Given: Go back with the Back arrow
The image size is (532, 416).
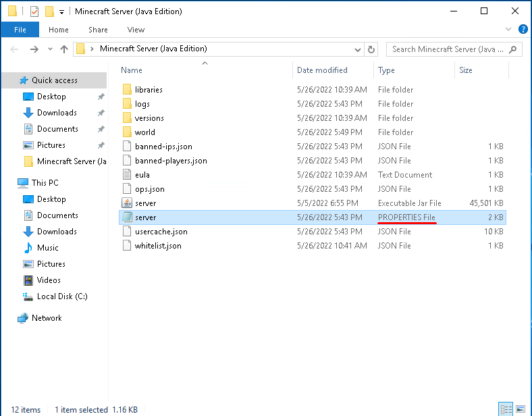Looking at the screenshot, I should point(14,49).
